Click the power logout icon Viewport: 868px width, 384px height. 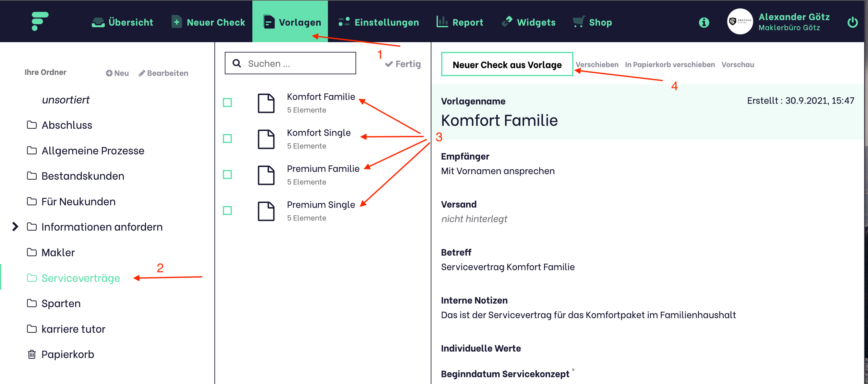tap(852, 23)
